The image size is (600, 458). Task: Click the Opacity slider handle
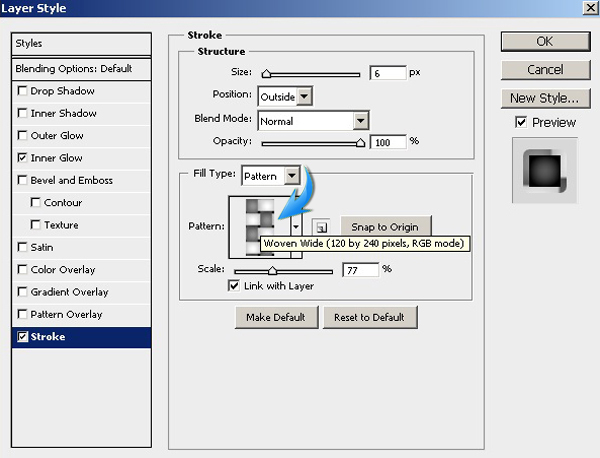click(x=361, y=143)
